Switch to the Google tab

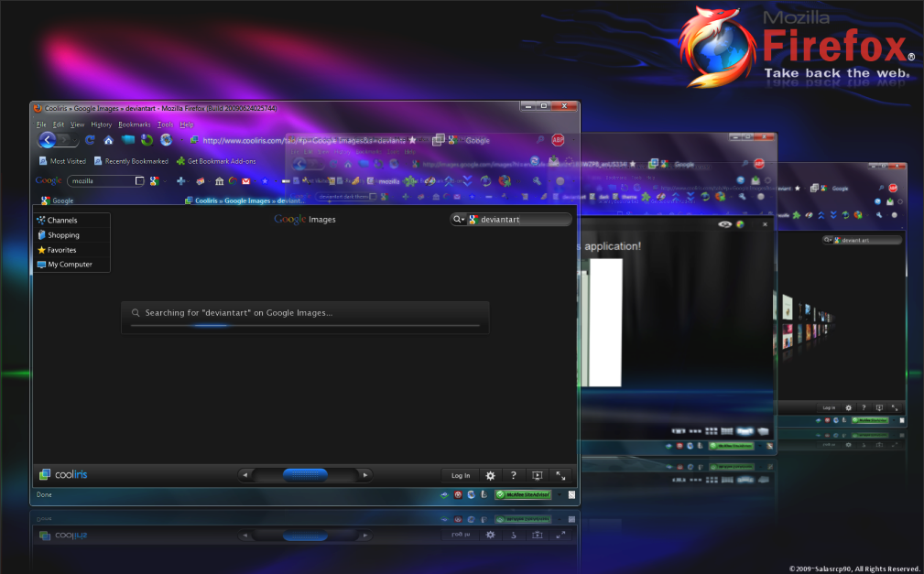(x=57, y=200)
